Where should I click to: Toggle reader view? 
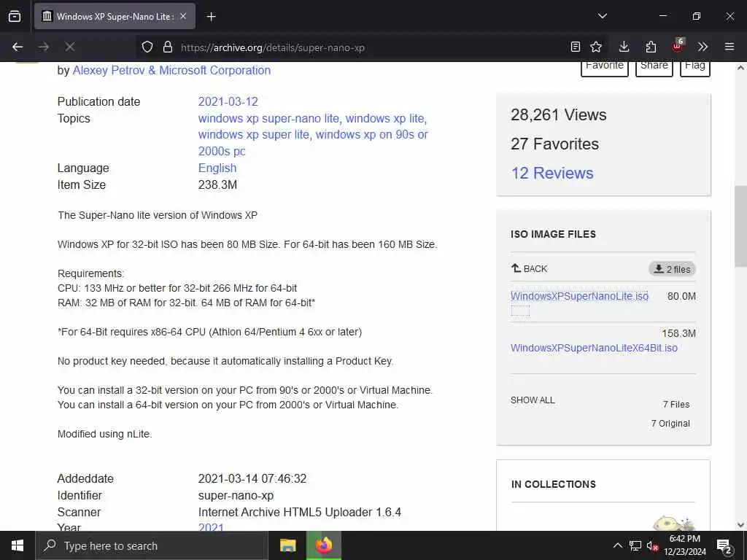coord(576,47)
